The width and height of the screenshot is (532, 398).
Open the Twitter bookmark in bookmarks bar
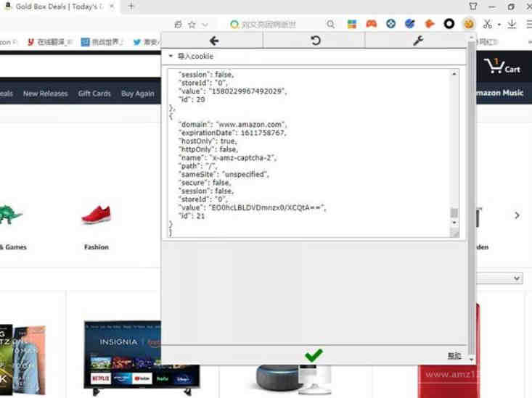[x=147, y=42]
